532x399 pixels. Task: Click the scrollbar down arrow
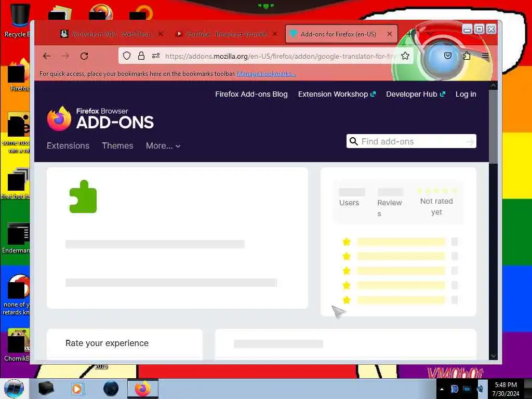pos(494,356)
